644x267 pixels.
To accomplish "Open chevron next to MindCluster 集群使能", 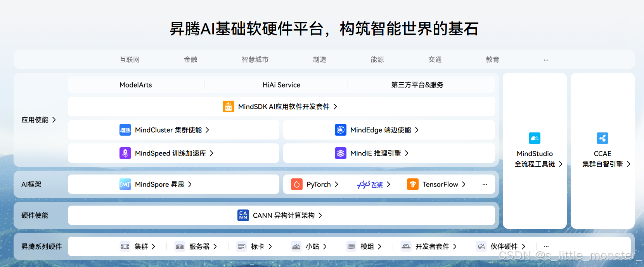I will pyautogui.click(x=208, y=130).
